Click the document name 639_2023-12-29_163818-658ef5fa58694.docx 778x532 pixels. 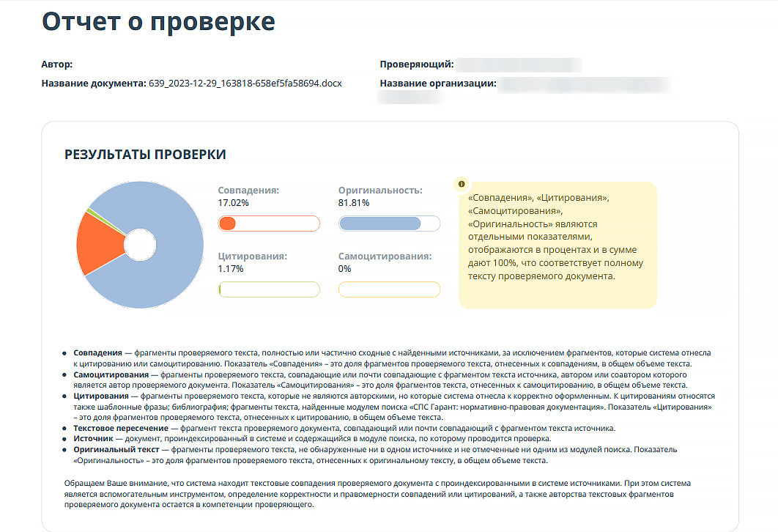(245, 84)
